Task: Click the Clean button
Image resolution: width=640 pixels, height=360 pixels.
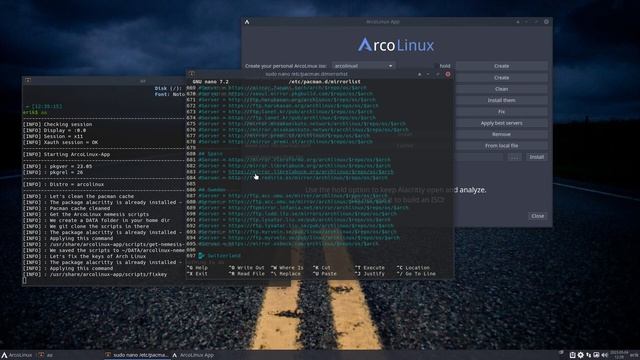Action: (501, 89)
